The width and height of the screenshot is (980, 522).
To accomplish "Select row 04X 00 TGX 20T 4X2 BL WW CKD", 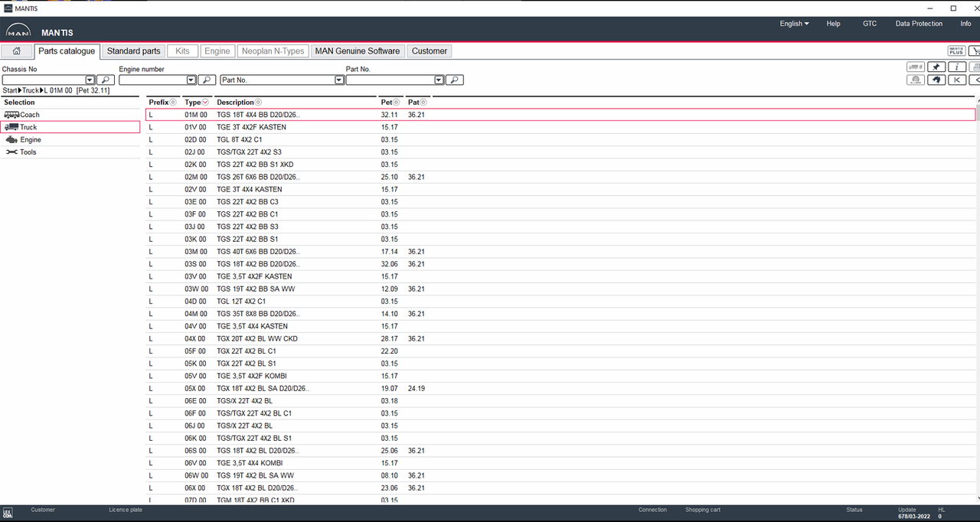I will tap(560, 338).
